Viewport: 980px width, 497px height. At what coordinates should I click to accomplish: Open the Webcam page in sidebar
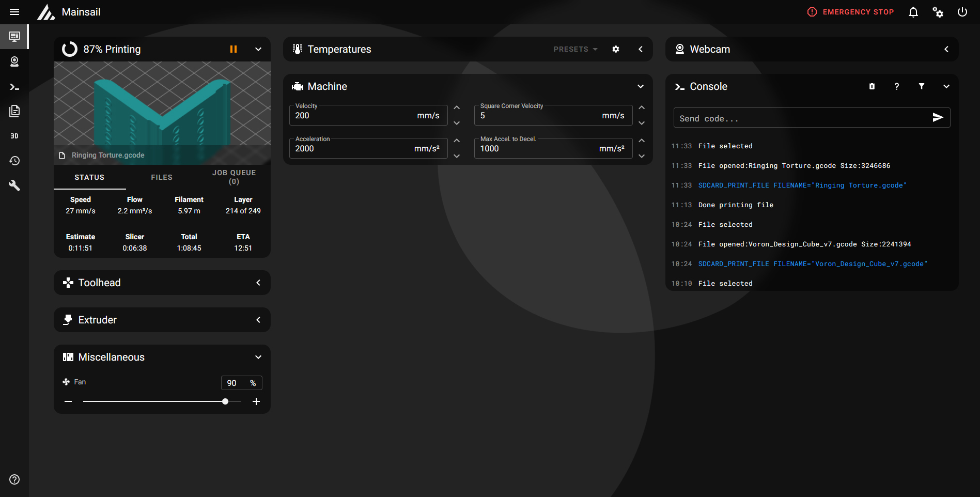coord(14,61)
